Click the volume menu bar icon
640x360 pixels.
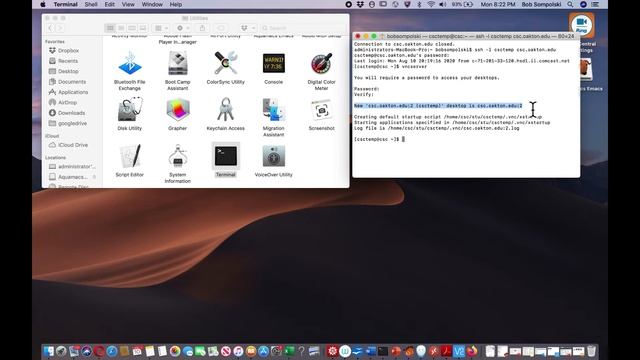pyautogui.click(x=443, y=4)
